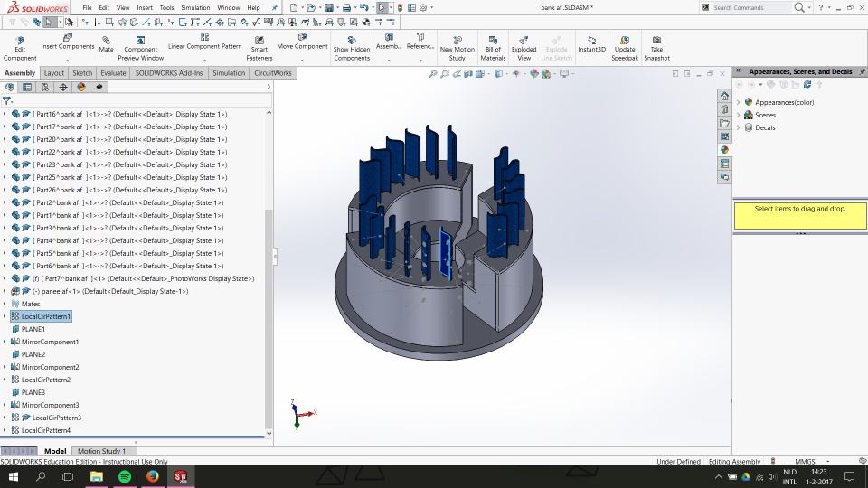
Task: Click MMGS units in status bar
Action: pos(805,462)
